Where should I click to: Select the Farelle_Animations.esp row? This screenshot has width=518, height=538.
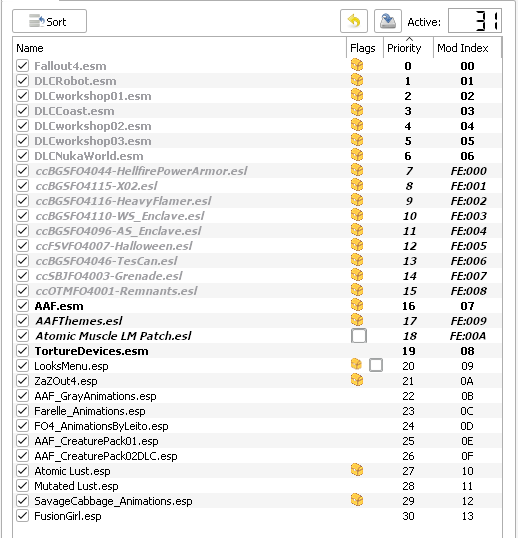[257, 411]
